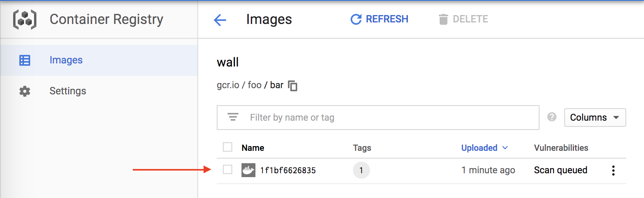
Task: Click the Container Registry logo icon
Action: tap(25, 19)
